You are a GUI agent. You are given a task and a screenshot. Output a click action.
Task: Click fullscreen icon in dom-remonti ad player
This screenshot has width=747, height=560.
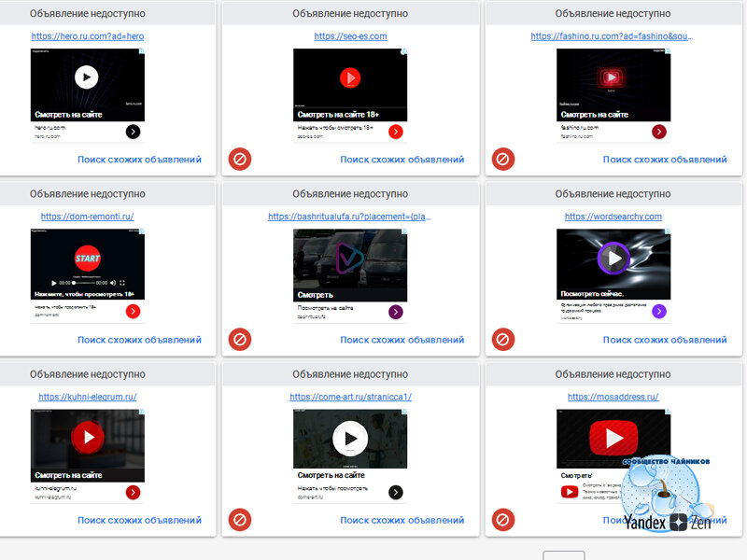[x=122, y=283]
